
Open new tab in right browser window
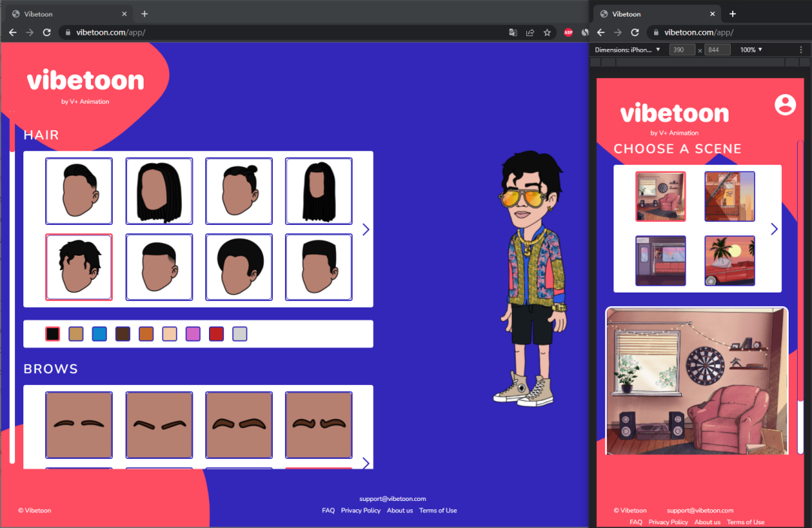coord(732,14)
